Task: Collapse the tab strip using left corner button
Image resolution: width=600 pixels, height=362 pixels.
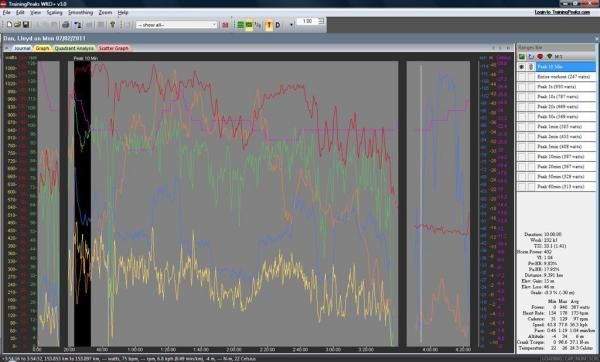Action: click(7, 48)
